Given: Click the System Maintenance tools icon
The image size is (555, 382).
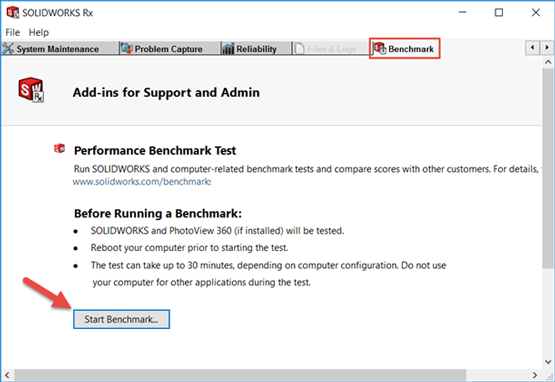Looking at the screenshot, I should click(x=8, y=49).
